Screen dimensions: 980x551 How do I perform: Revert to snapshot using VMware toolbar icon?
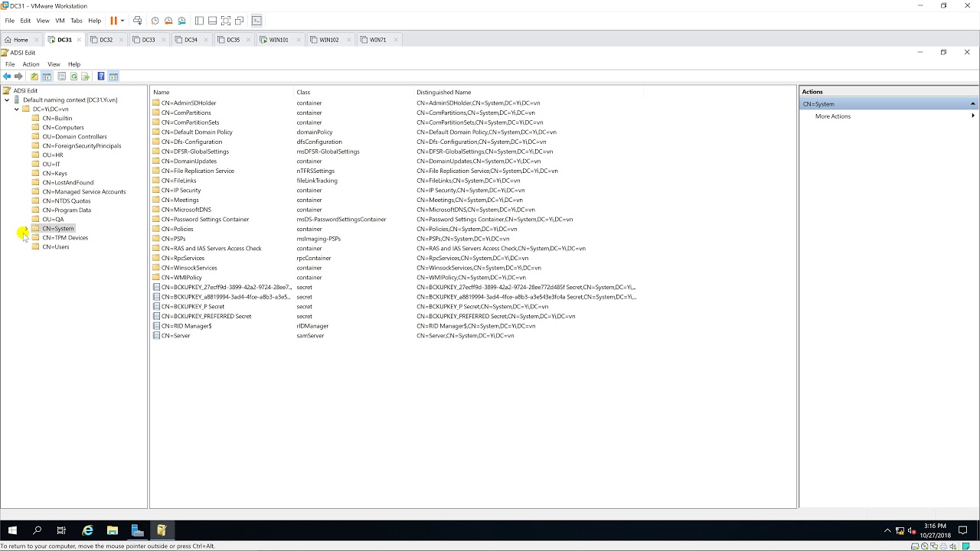click(x=168, y=21)
